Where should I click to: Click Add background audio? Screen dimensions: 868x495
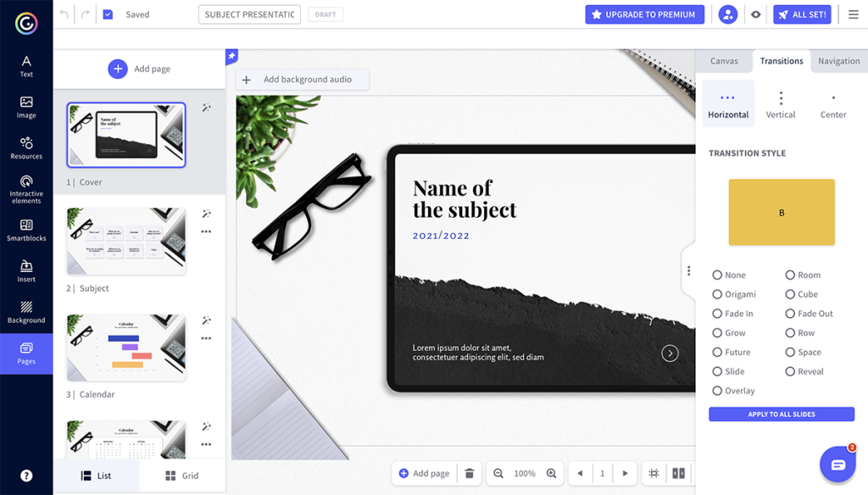tap(303, 80)
